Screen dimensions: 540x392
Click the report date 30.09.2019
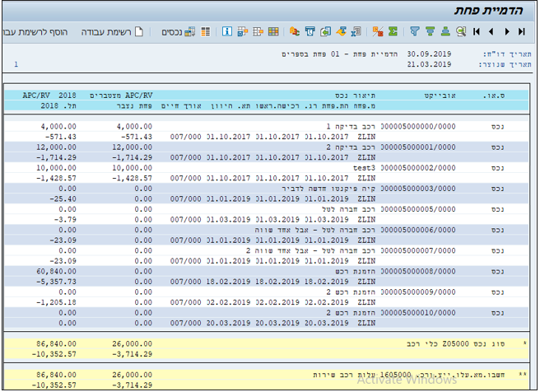(x=429, y=54)
